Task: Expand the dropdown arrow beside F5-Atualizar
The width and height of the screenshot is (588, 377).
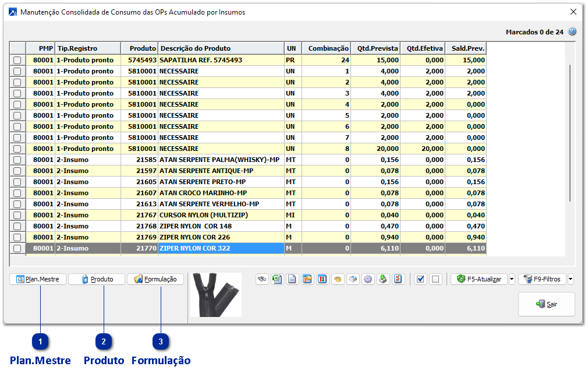Action: point(512,279)
